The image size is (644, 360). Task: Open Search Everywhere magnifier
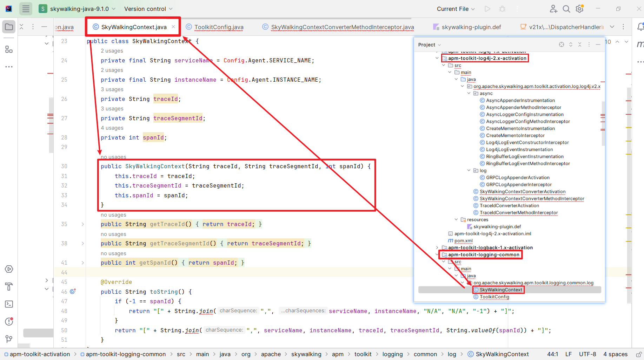click(566, 9)
